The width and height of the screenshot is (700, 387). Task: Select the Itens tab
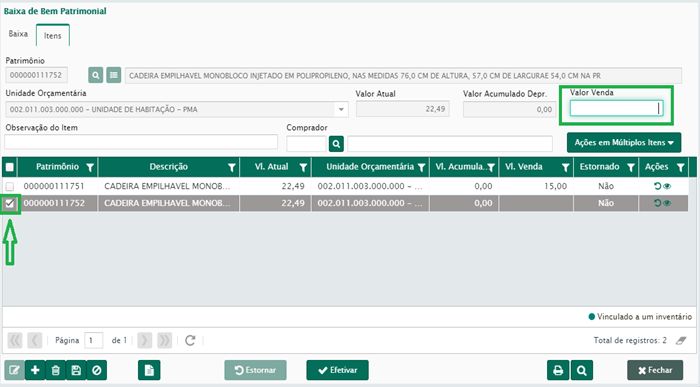[x=53, y=36]
